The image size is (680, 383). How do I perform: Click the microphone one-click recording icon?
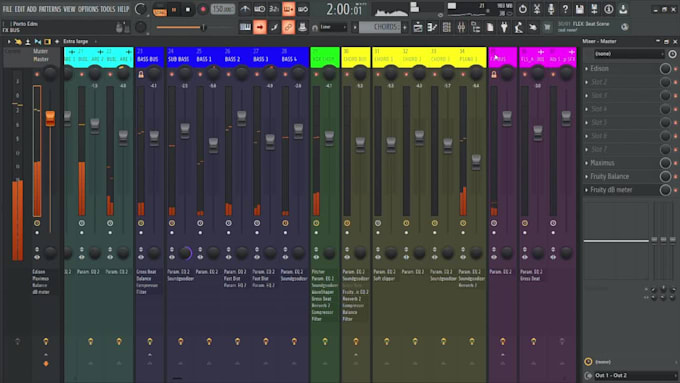pyautogui.click(x=551, y=9)
